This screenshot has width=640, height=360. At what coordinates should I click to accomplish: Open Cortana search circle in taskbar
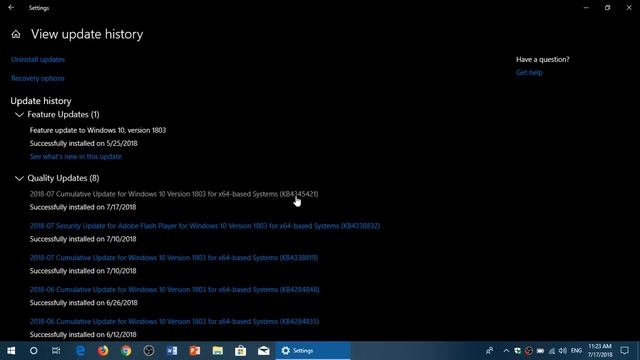pos(33,351)
